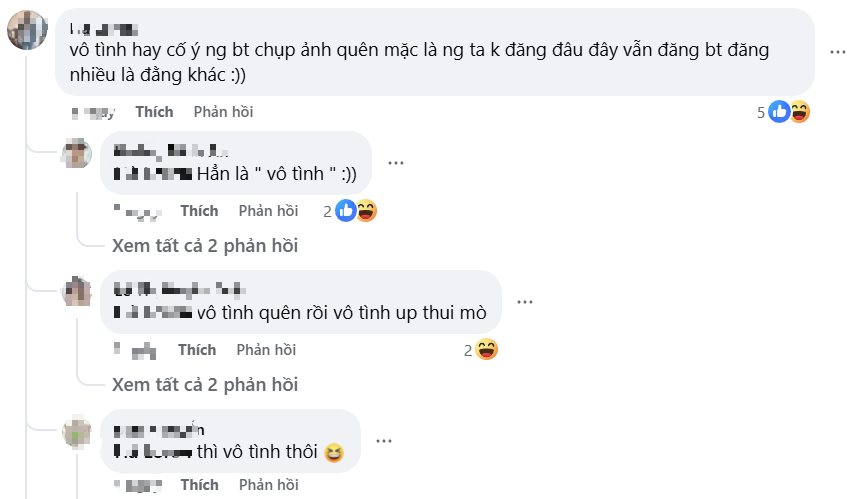Expand replies under "vô tình quên rồi" comment
The width and height of the screenshot is (852, 499).
click(x=204, y=384)
